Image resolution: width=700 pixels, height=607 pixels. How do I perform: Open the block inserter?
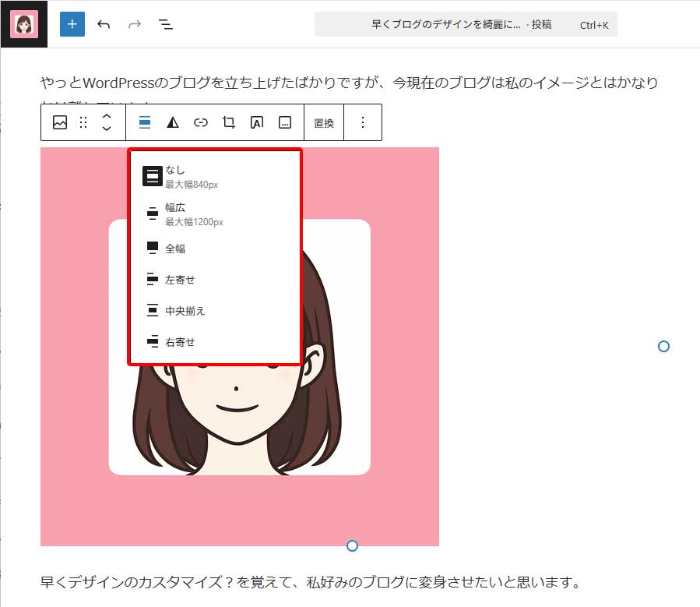[72, 24]
